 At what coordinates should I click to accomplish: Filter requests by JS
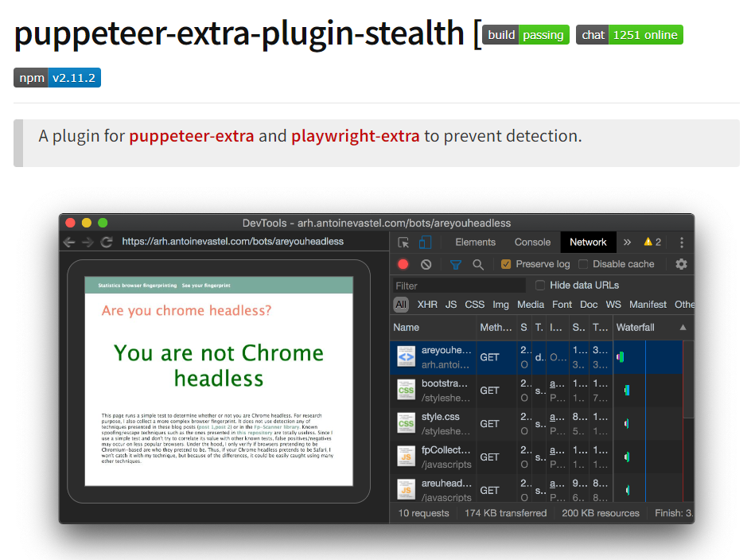451,305
